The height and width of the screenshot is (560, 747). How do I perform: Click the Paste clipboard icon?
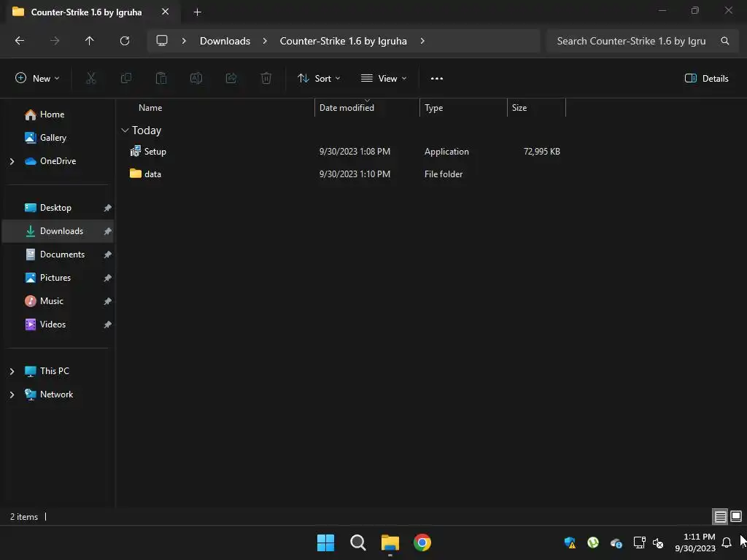[x=161, y=79]
